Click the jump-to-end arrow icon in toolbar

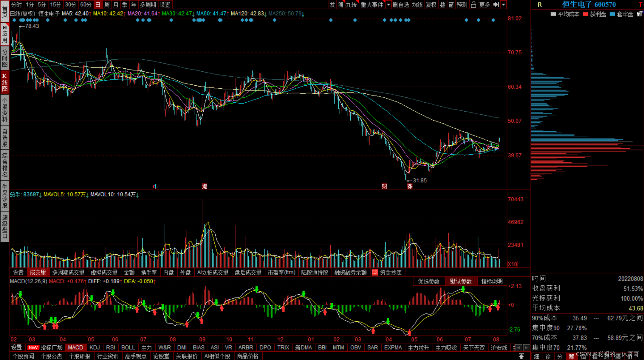tap(496, 4)
